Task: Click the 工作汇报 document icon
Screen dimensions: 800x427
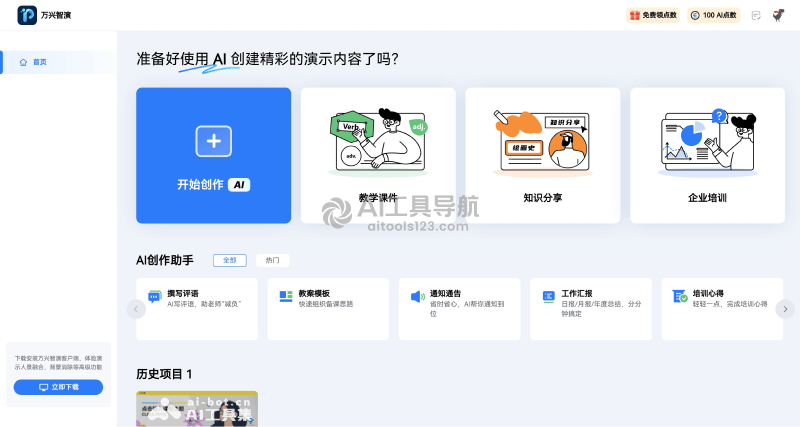Action: point(548,296)
